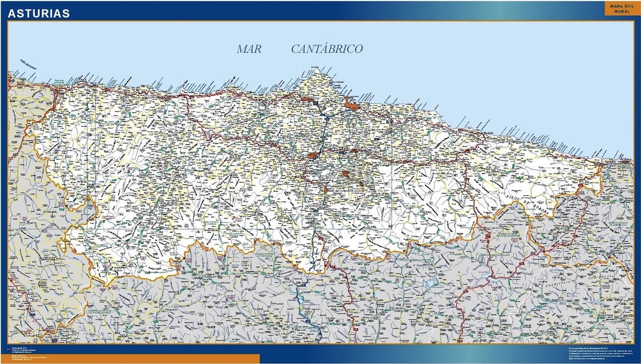Click the orange Langreo urban patch
The height and width of the screenshot is (364, 641).
click(x=346, y=174)
